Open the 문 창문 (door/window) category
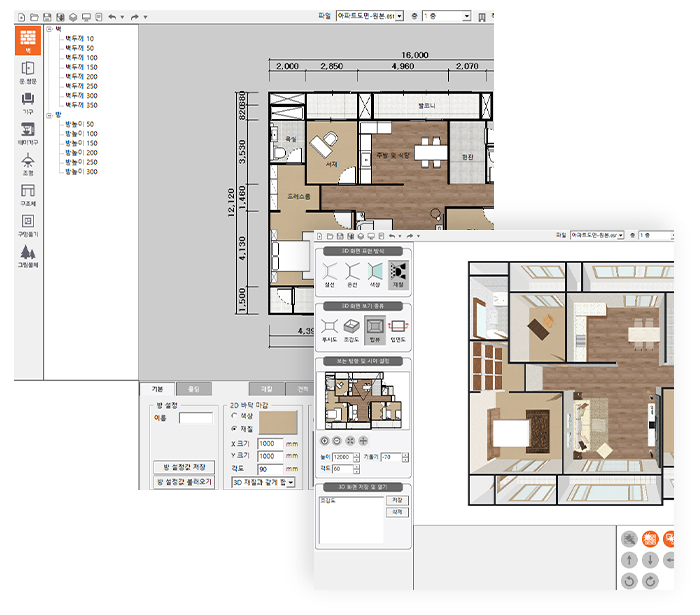This screenshot has height=615, width=700. (28, 71)
